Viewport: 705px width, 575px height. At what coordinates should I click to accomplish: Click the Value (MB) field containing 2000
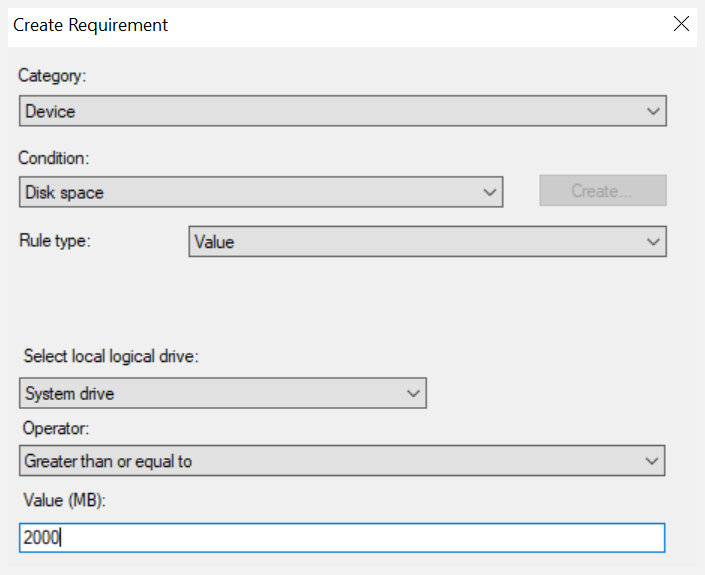click(x=342, y=538)
